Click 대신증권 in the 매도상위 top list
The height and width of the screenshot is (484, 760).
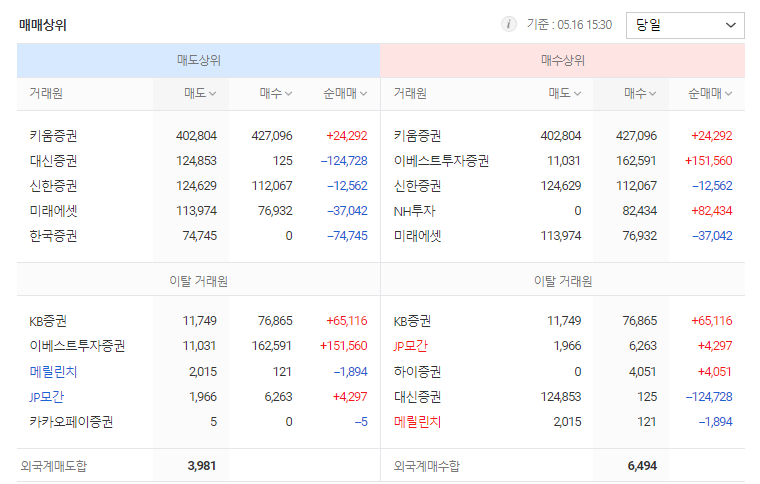pos(53,161)
